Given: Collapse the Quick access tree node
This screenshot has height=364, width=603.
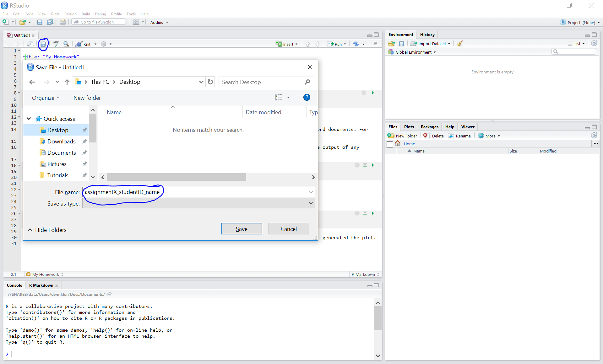Looking at the screenshot, I should [29, 119].
